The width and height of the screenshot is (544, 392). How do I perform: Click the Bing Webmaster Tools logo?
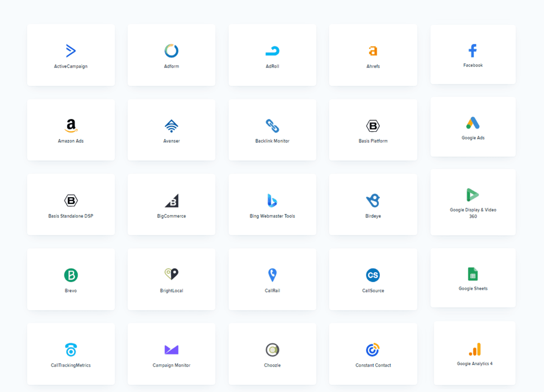tap(272, 200)
